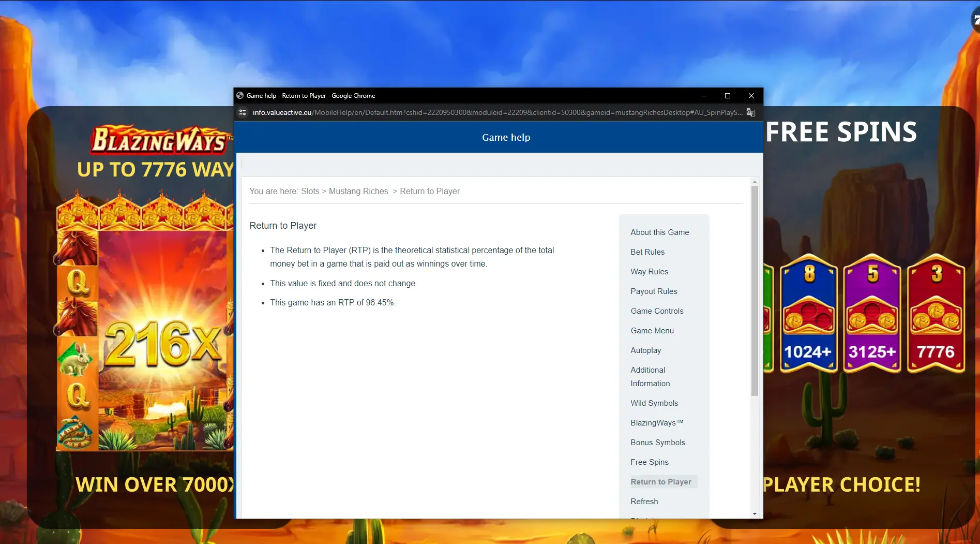The image size is (980, 544).
Task: Click the 216x multiplier on the game reels
Action: [x=163, y=343]
